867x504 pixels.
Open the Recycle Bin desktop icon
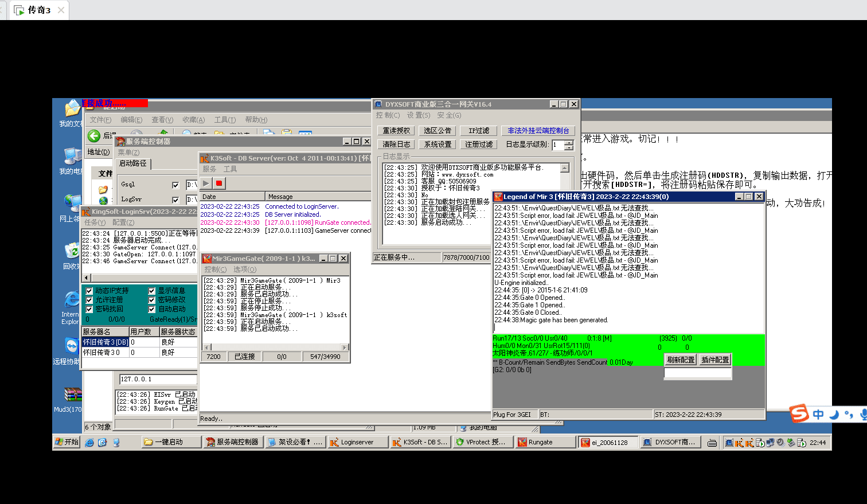[71, 256]
